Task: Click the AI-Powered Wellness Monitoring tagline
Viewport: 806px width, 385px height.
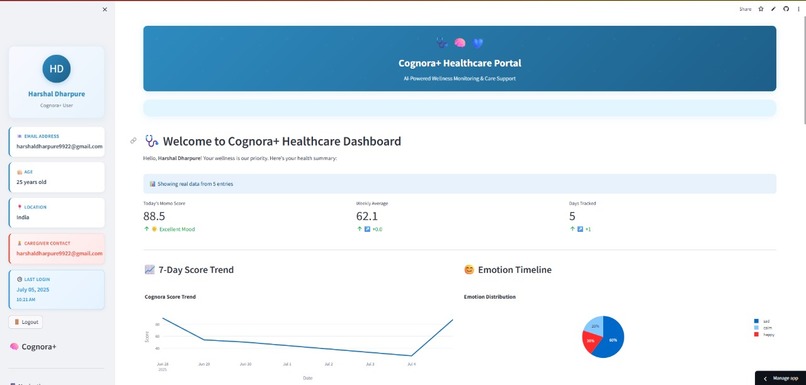Action: pyautogui.click(x=460, y=79)
